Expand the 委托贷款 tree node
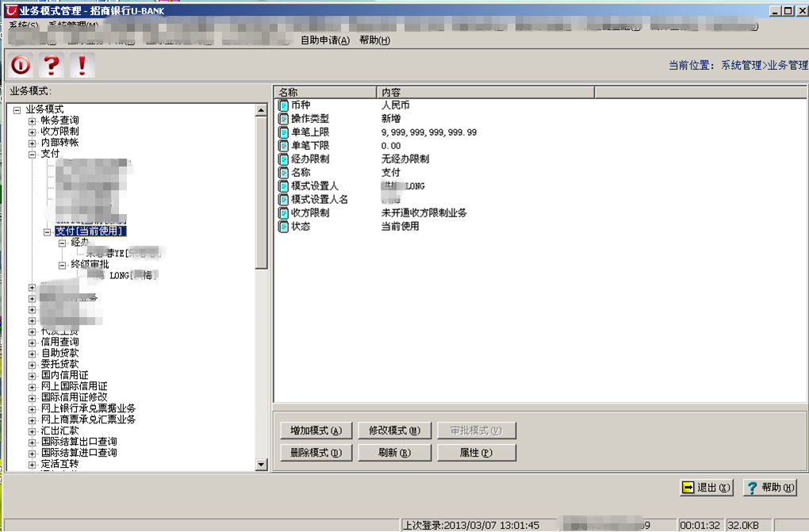 coord(32,365)
